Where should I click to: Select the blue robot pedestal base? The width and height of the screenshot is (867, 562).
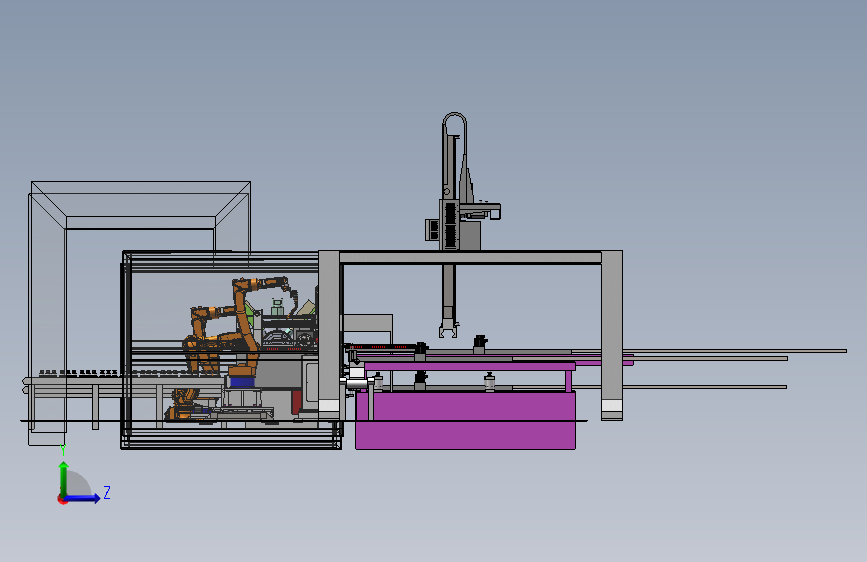[242, 382]
